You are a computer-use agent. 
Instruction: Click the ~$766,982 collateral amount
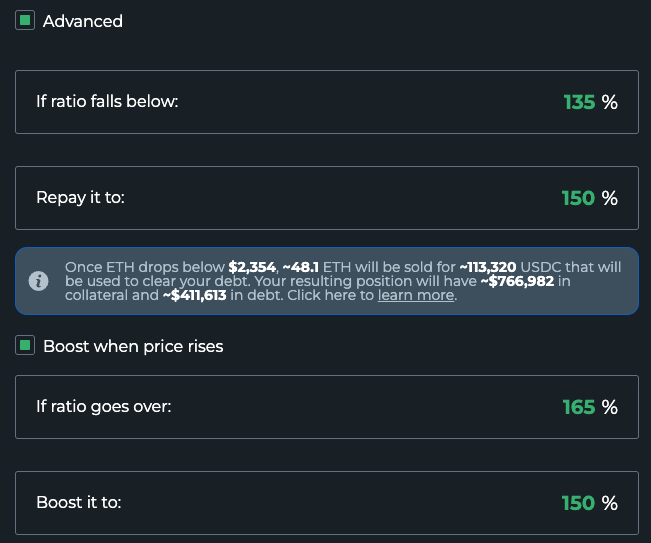tap(517, 281)
